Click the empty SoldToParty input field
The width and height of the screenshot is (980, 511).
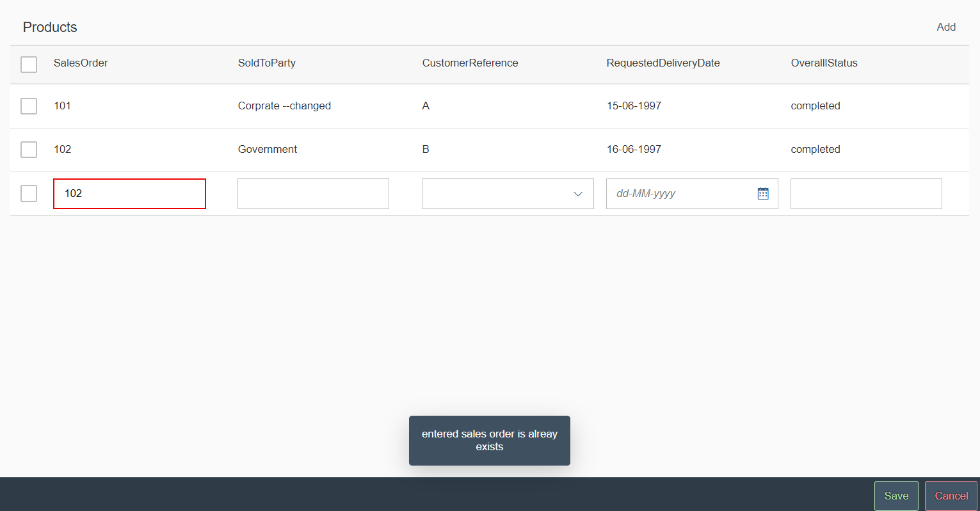click(313, 193)
